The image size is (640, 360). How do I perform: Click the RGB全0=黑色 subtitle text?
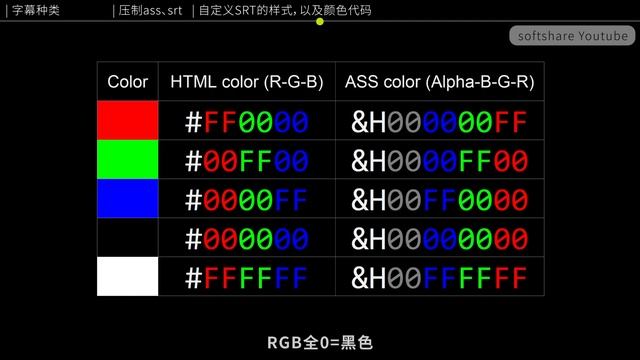tap(320, 342)
